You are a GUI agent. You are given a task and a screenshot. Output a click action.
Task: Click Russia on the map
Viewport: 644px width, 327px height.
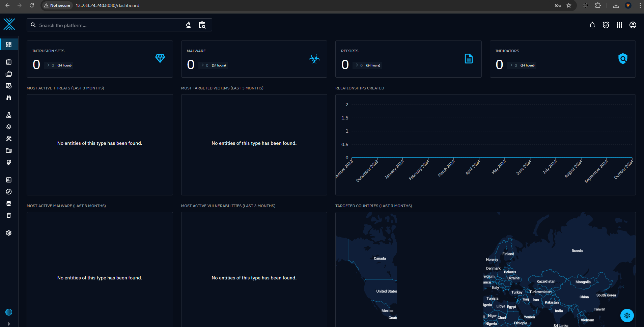tap(577, 251)
